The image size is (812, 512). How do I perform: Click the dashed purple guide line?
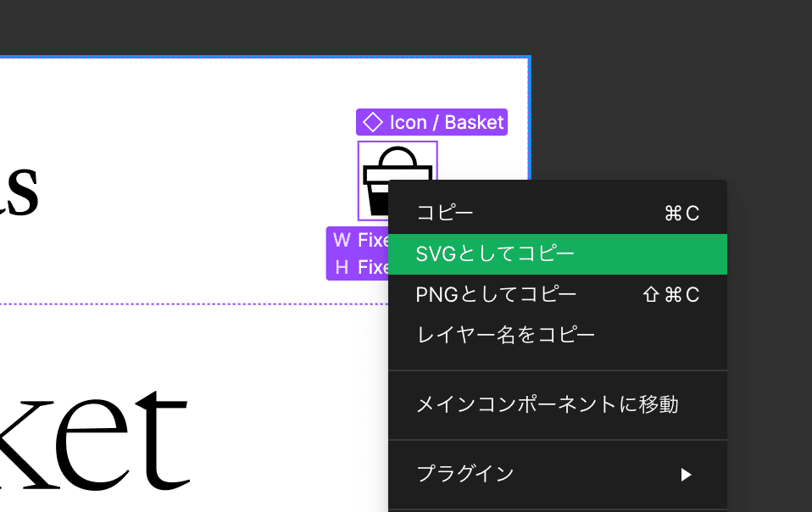pos(170,304)
